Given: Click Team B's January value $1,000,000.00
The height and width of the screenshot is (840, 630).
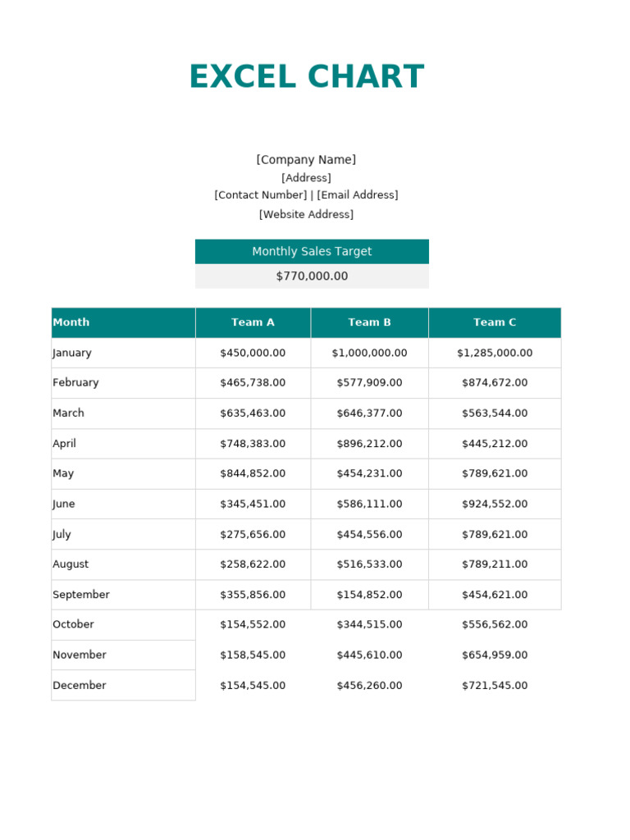Looking at the screenshot, I should point(369,353).
